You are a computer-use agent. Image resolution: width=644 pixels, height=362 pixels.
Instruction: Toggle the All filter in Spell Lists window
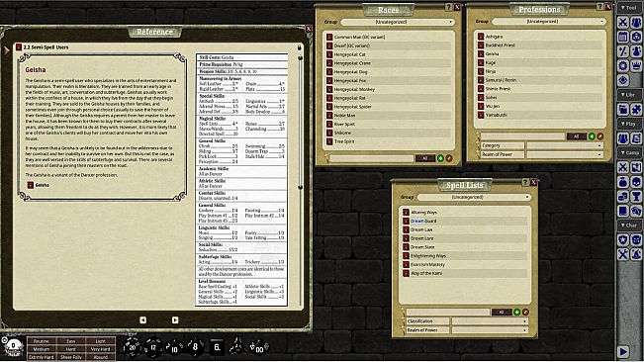tap(502, 313)
